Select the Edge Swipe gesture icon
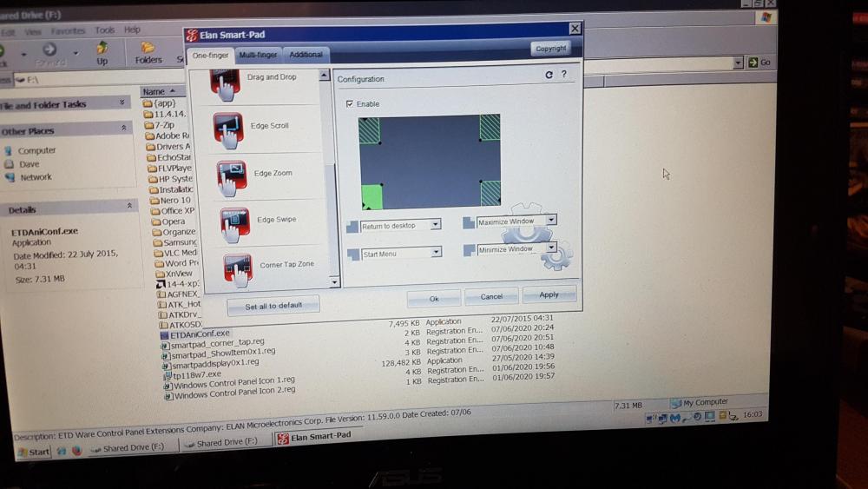 point(235,225)
